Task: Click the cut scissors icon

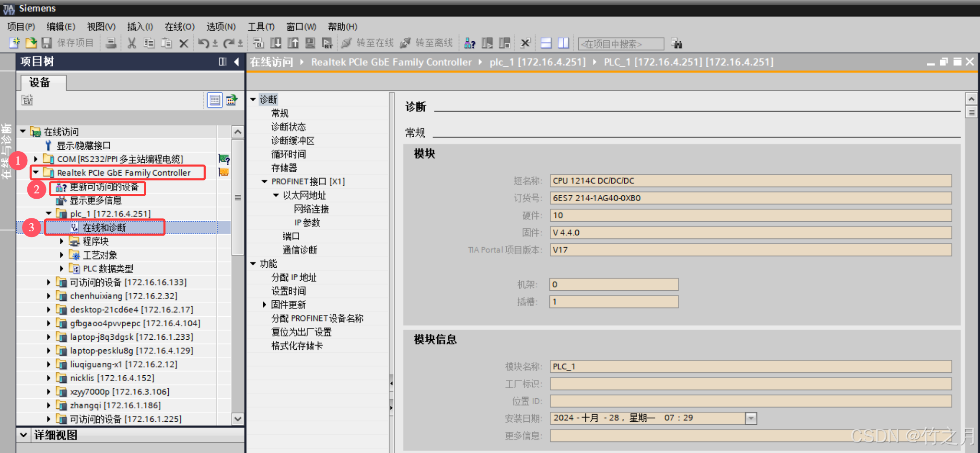Action: (x=132, y=43)
